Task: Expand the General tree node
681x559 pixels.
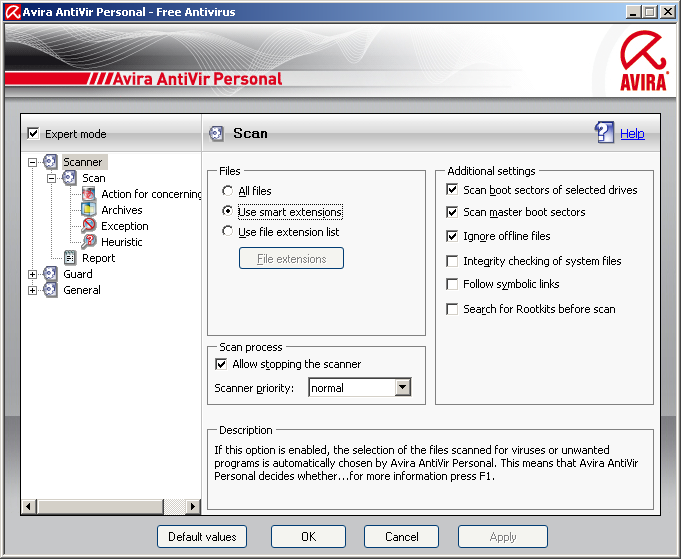Action: coord(32,291)
